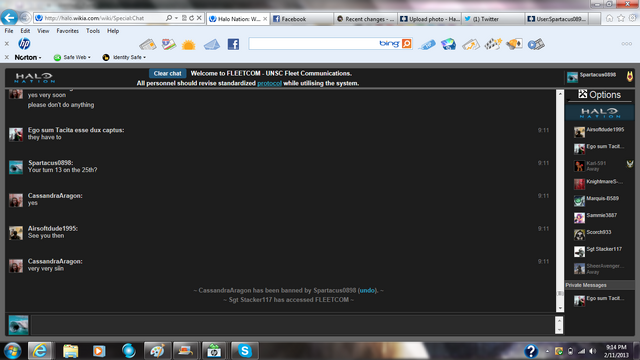Expand the Identity Safe dropdown
The image size is (640, 360).
click(x=124, y=57)
